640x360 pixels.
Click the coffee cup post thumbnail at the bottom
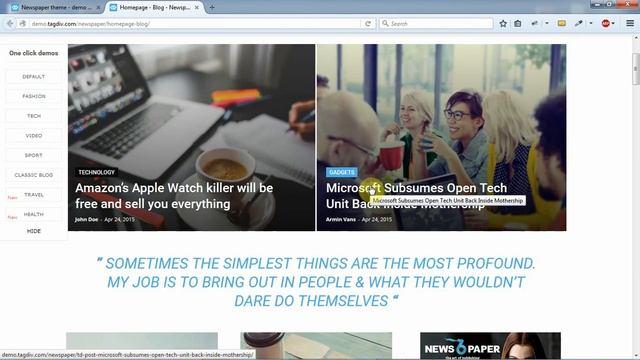point(316,346)
